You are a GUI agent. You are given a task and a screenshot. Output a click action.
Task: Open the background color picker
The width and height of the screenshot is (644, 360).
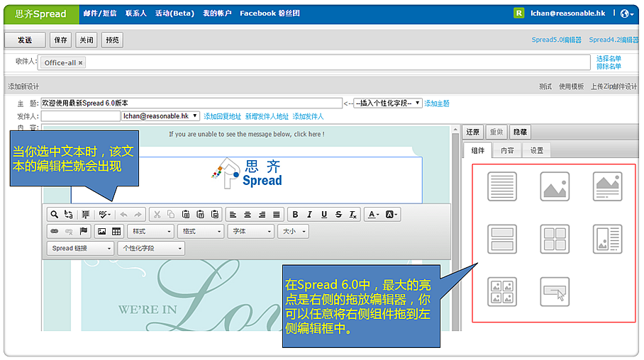pos(391,214)
